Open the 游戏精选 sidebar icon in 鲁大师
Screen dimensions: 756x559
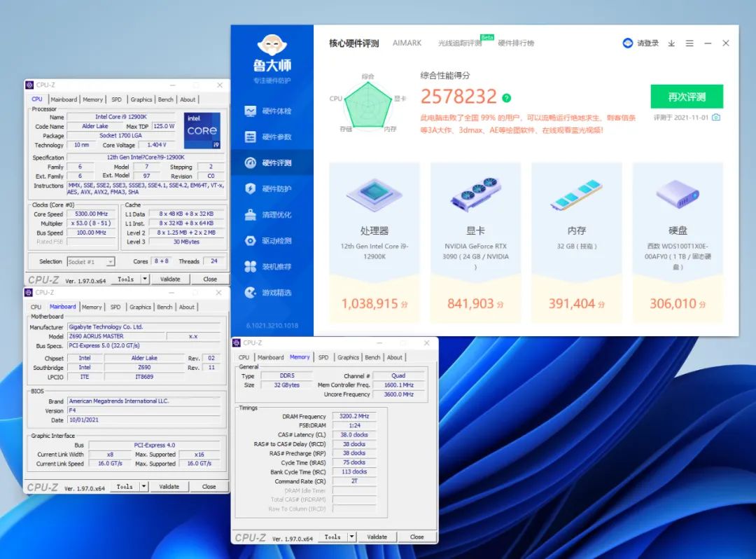250,292
